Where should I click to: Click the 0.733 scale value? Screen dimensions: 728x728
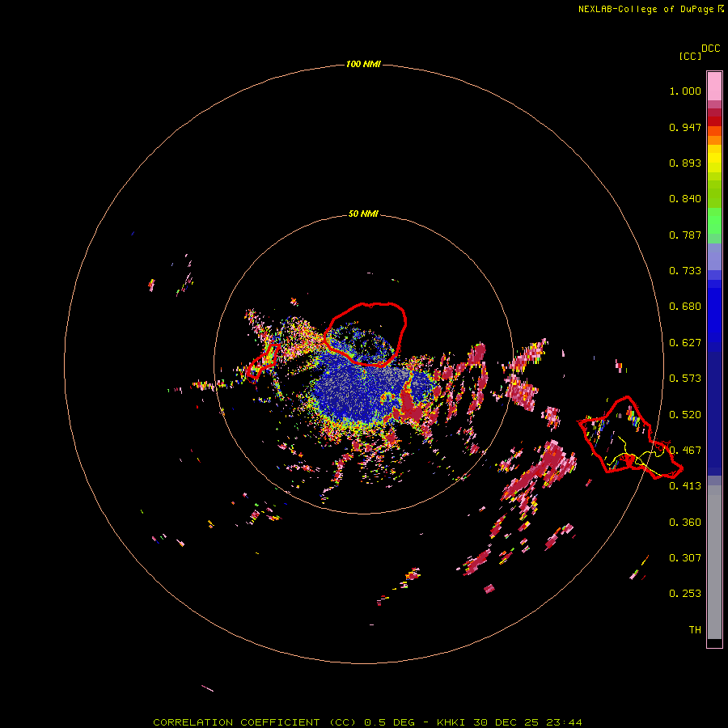point(685,271)
